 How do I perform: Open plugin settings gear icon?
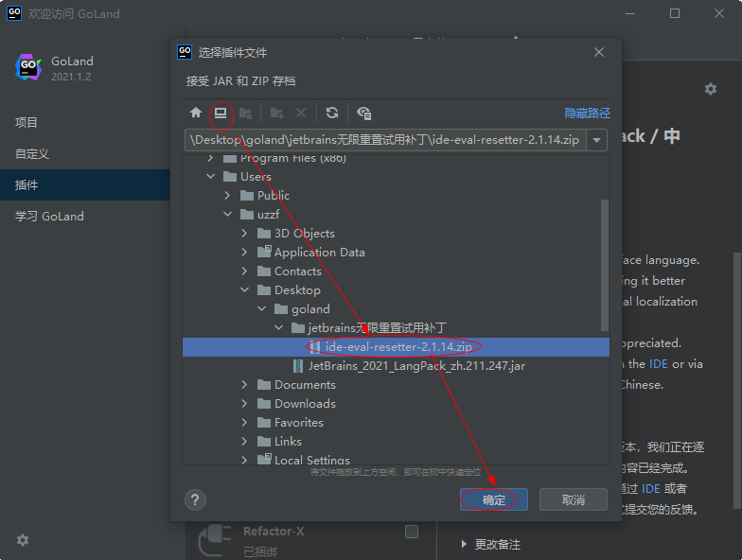(x=710, y=89)
